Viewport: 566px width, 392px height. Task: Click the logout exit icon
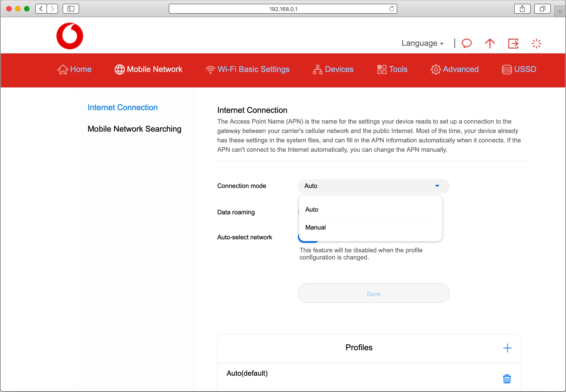[513, 44]
